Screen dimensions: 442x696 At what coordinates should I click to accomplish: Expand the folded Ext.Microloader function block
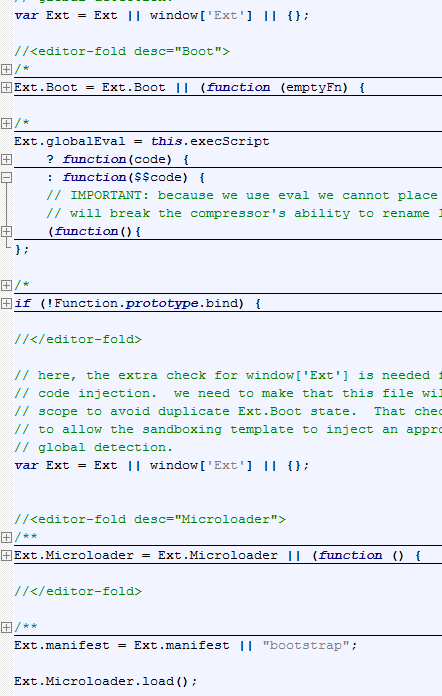[x=6, y=555]
